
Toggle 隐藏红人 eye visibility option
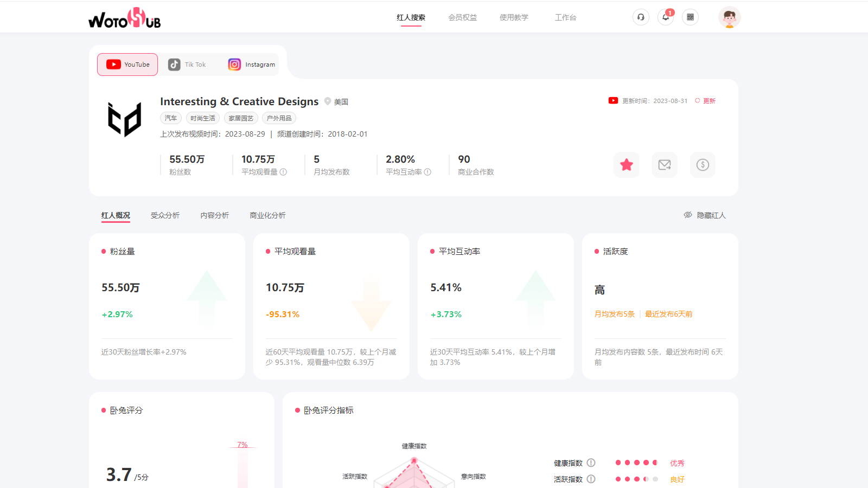click(705, 215)
